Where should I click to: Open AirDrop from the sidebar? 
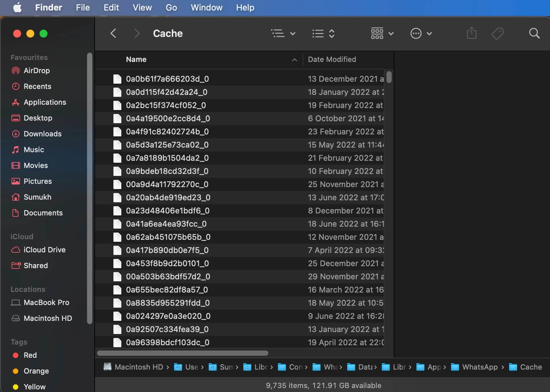[37, 70]
